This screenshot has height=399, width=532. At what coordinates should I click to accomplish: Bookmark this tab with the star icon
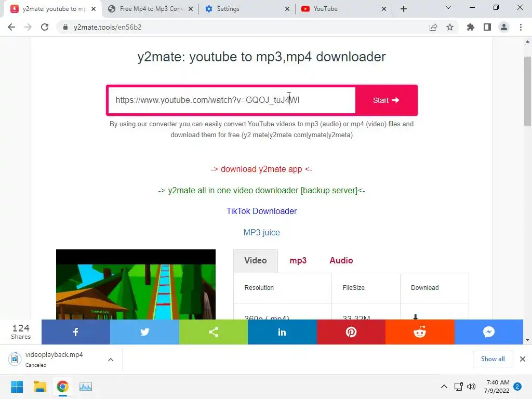pos(450,27)
